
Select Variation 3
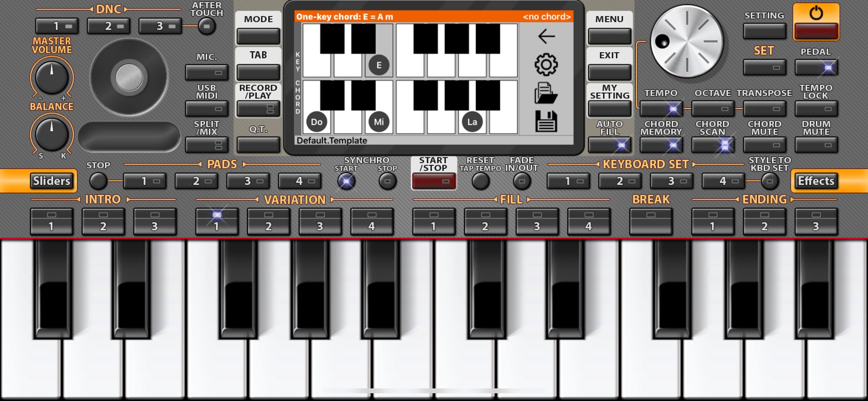click(320, 221)
